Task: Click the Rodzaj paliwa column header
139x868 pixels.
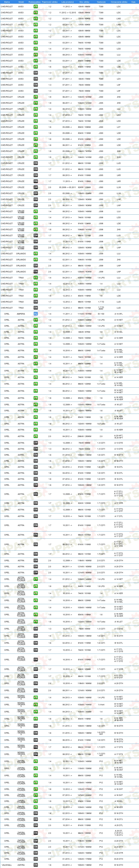Action: [35, 2]
